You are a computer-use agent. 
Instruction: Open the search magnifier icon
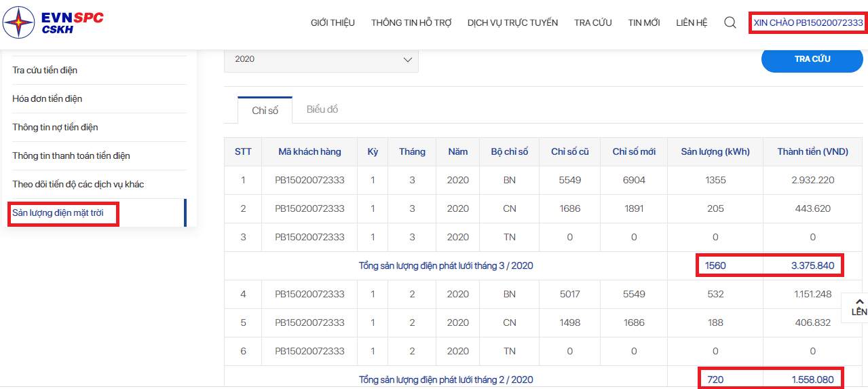click(x=730, y=22)
